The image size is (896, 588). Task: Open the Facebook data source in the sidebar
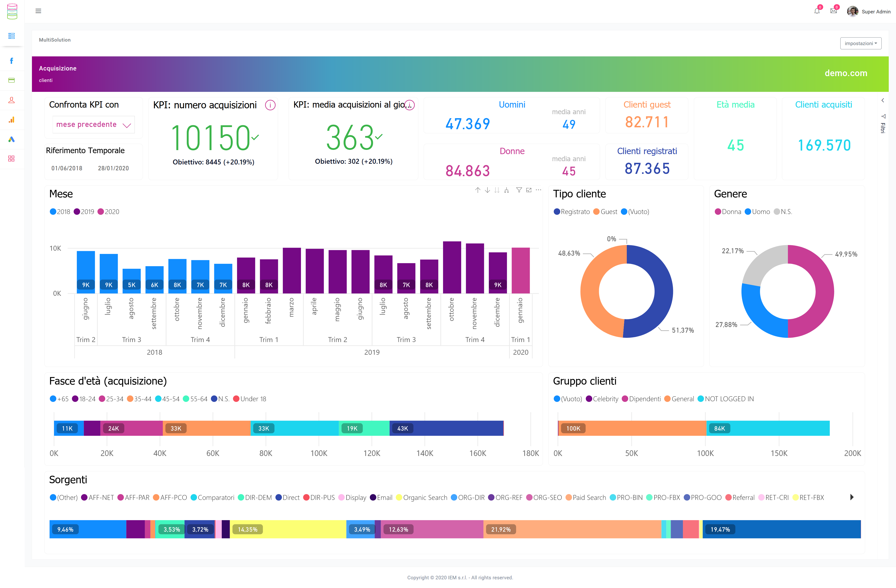[x=12, y=61]
